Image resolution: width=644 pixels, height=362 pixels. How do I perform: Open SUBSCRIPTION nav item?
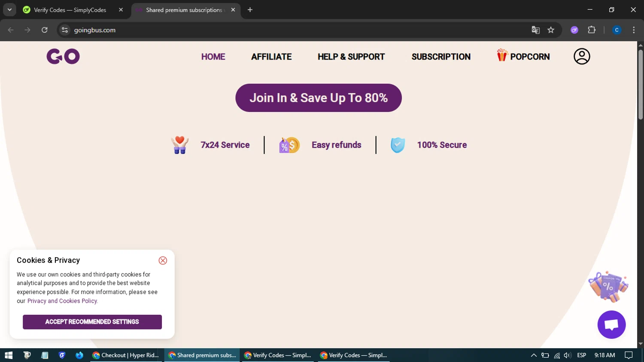pos(441,57)
